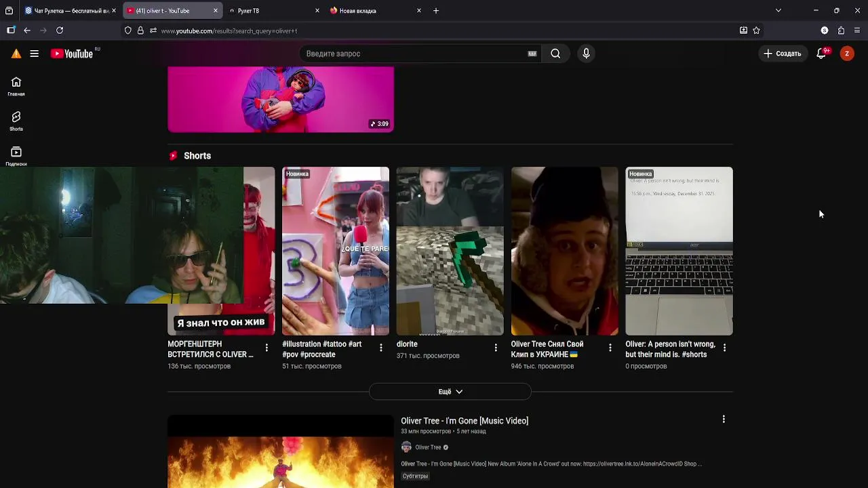Open the "Oliver: A person isn't wrong" short title
Screen dimensions: 868x488
click(x=671, y=349)
